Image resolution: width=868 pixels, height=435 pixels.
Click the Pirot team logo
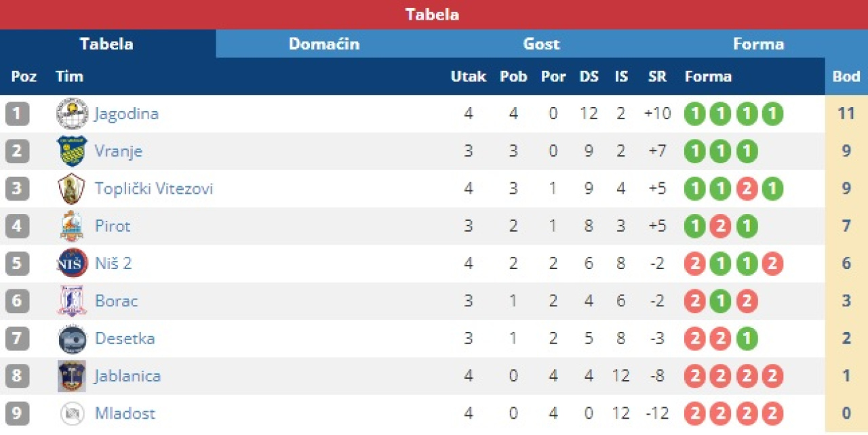[x=72, y=226]
